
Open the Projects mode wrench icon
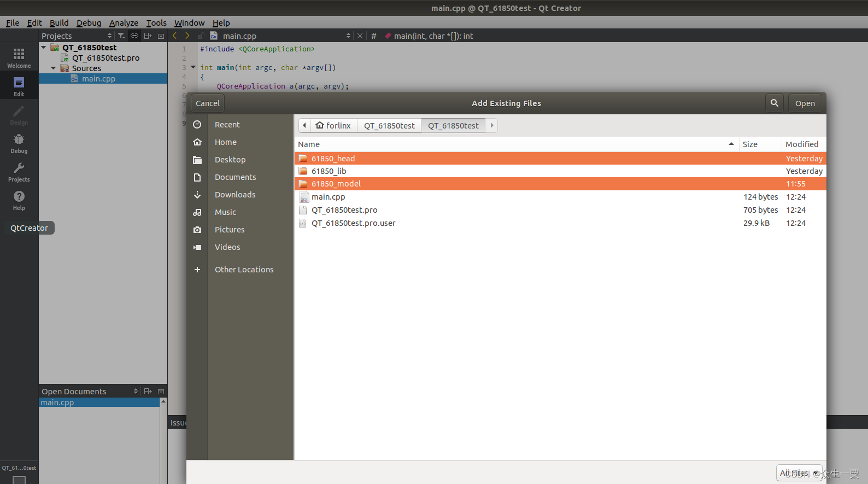click(19, 171)
